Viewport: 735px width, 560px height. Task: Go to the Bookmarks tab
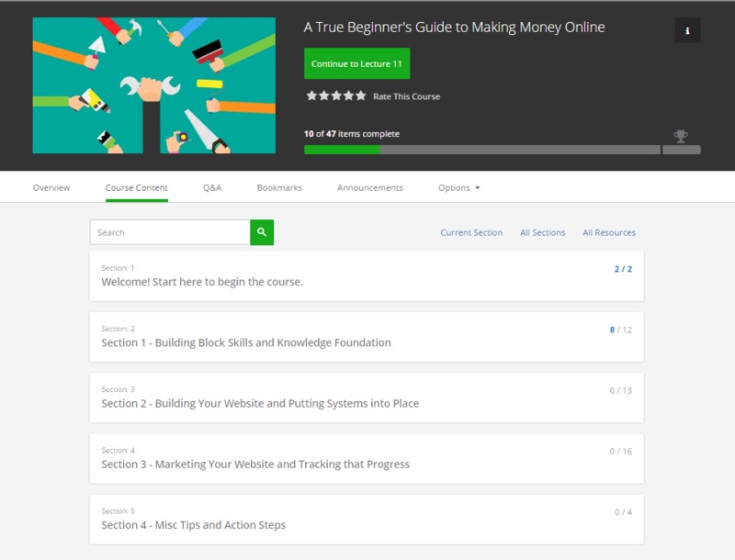279,188
